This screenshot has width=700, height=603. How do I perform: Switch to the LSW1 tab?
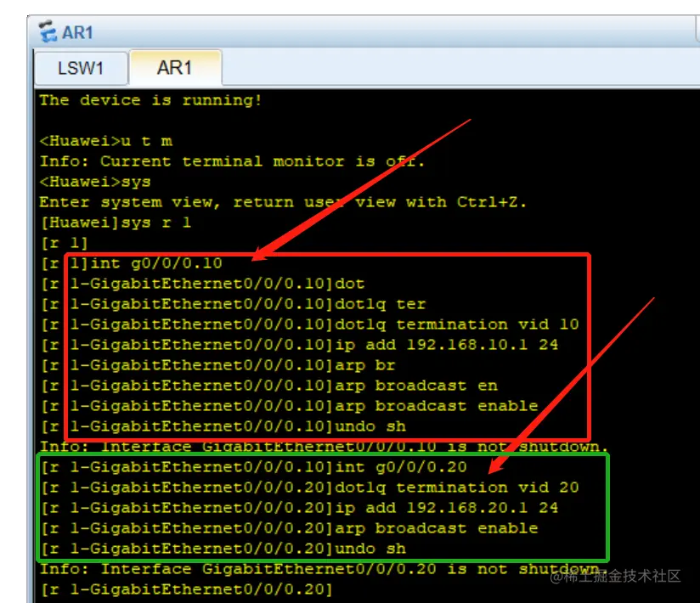pyautogui.click(x=81, y=68)
